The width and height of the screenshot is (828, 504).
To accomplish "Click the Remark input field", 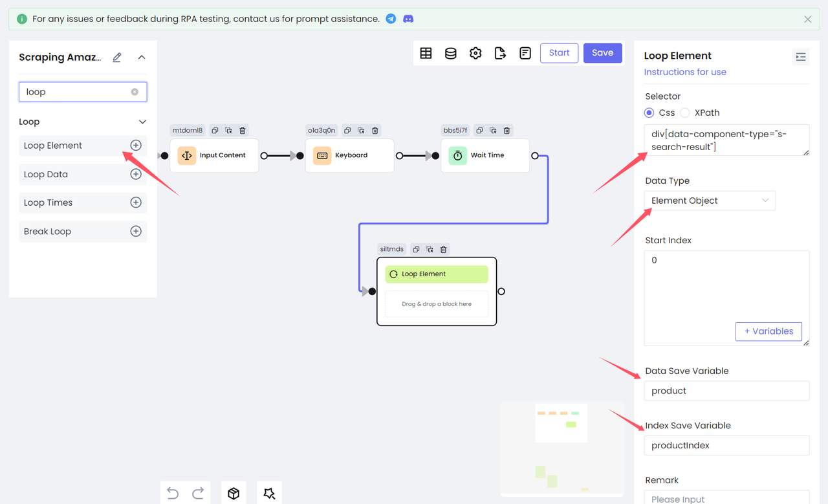I will point(727,498).
